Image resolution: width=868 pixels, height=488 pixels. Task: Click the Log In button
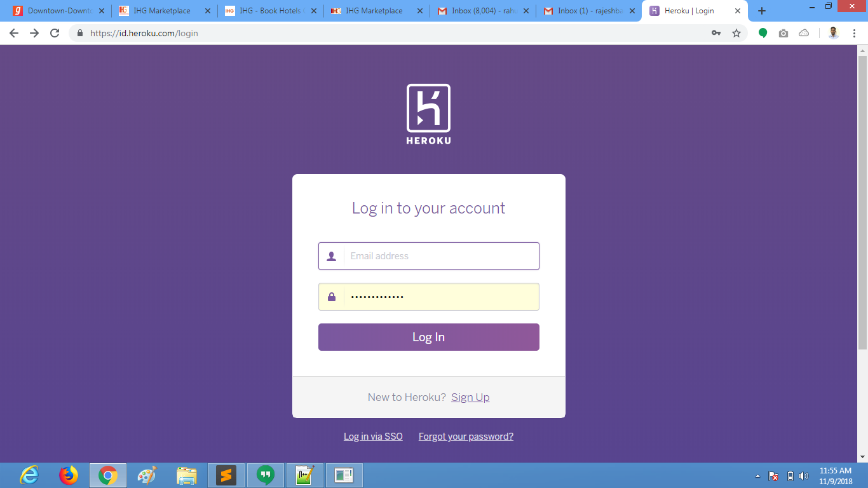coord(429,337)
